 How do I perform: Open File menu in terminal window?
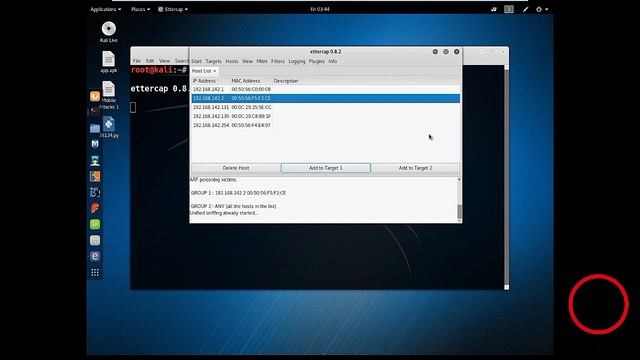pyautogui.click(x=137, y=61)
